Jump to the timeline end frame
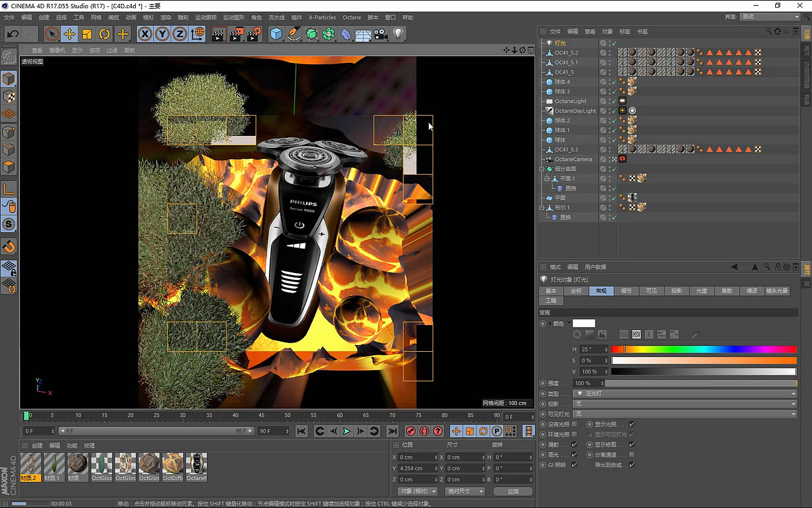Viewport: 812px width, 508px height. click(393, 431)
